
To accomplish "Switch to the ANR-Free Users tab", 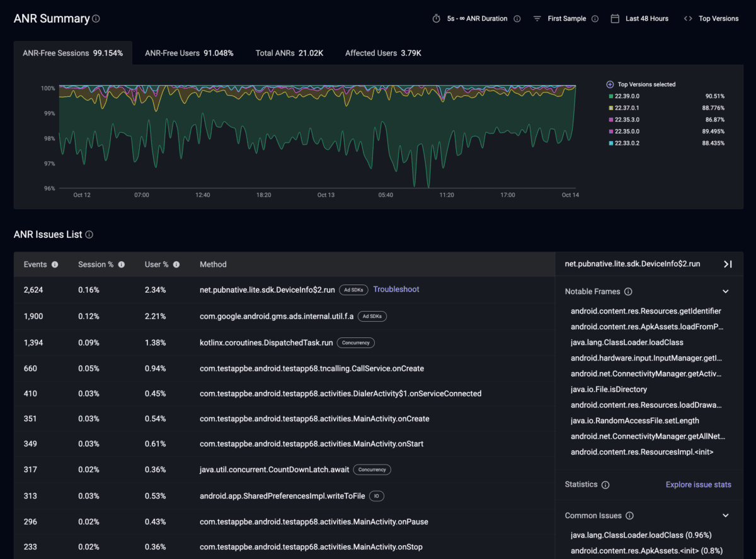I will [189, 54].
